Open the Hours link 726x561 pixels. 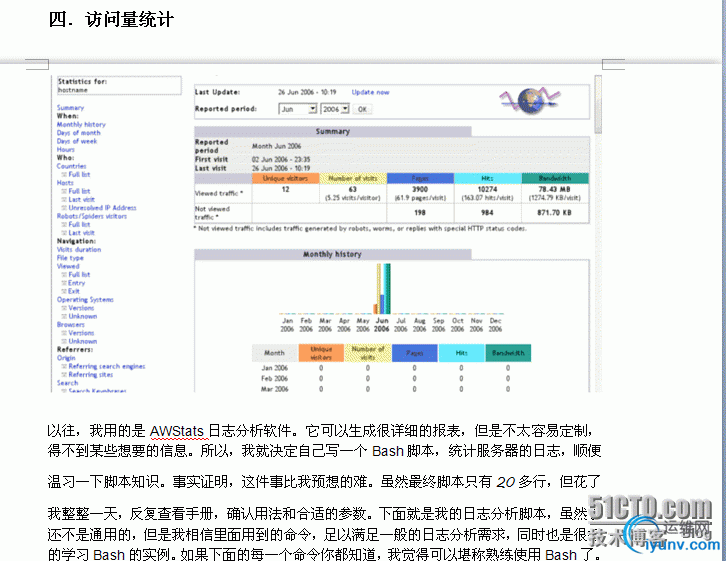65,149
